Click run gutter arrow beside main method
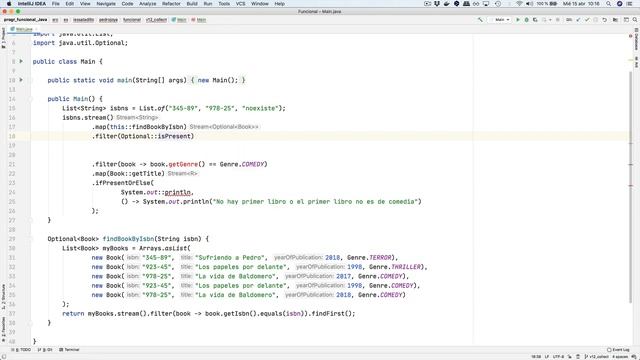This screenshot has width=640, height=360. pos(21,80)
